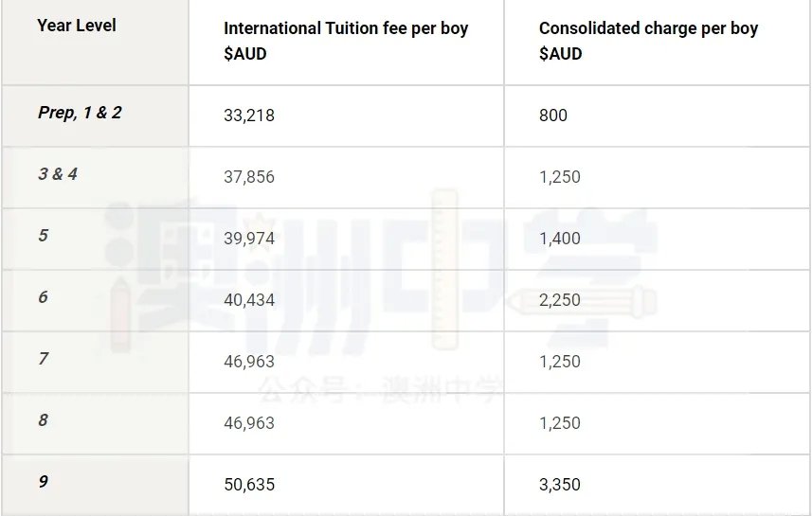The width and height of the screenshot is (812, 516).
Task: Click the 39,974 tuition fee for Year 5
Action: (249, 238)
